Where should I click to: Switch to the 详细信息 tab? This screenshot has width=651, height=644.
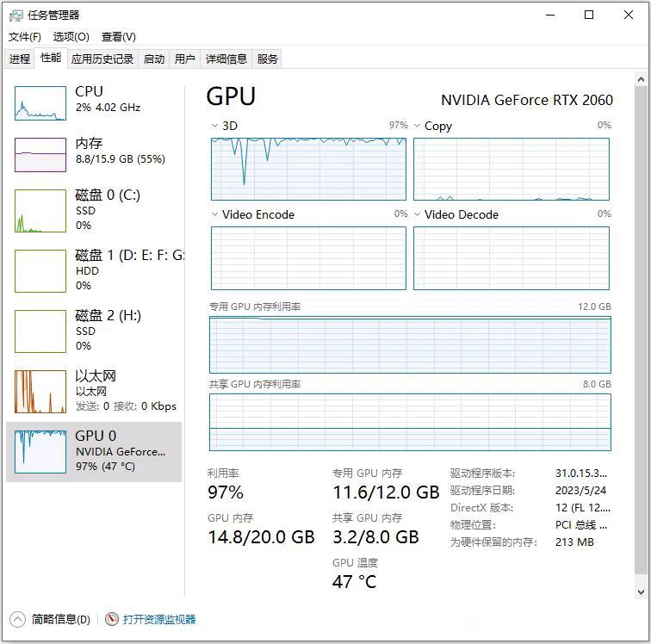(x=226, y=59)
